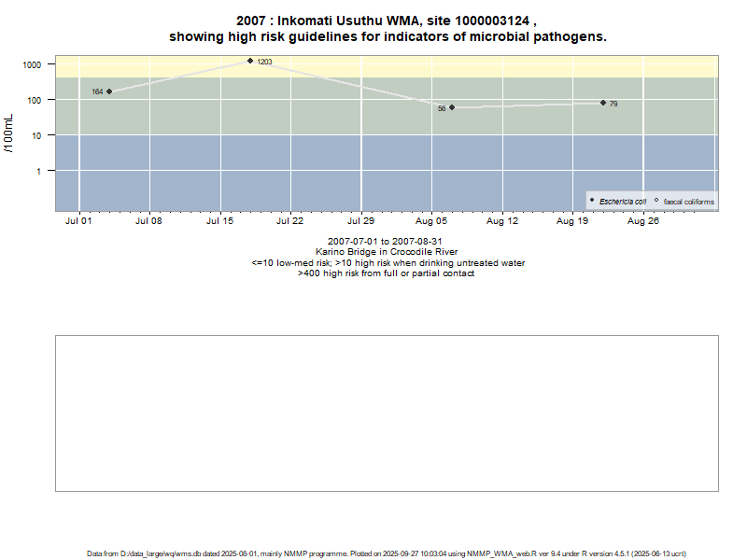Click the Karino Bridge in Crocodile River caption
Image resolution: width=747 pixels, height=560 pixels.
(x=387, y=252)
